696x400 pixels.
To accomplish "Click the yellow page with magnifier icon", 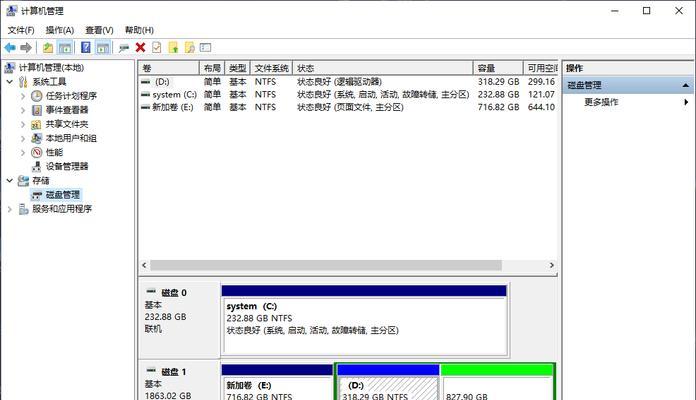I will [x=190, y=48].
